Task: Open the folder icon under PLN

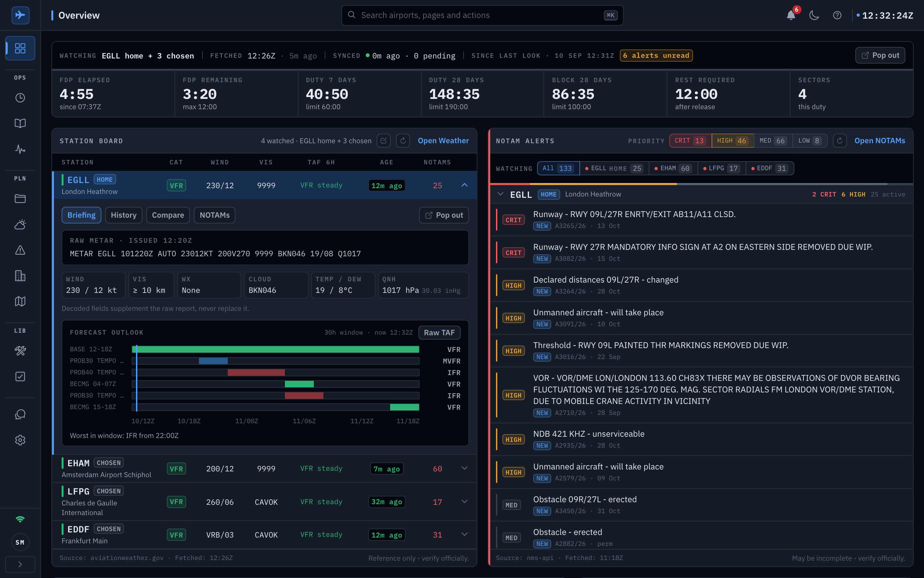Action: click(x=20, y=199)
